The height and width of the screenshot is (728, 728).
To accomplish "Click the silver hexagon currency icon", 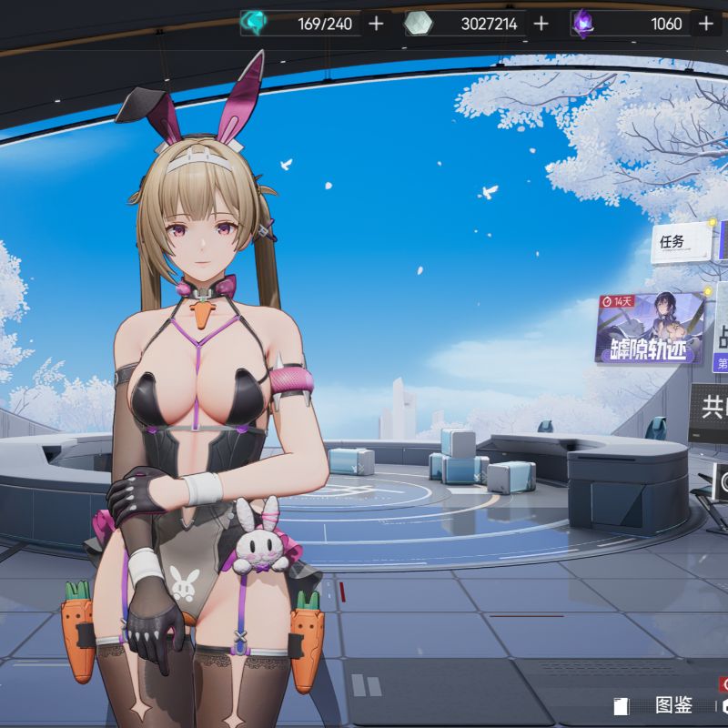I will pyautogui.click(x=419, y=24).
